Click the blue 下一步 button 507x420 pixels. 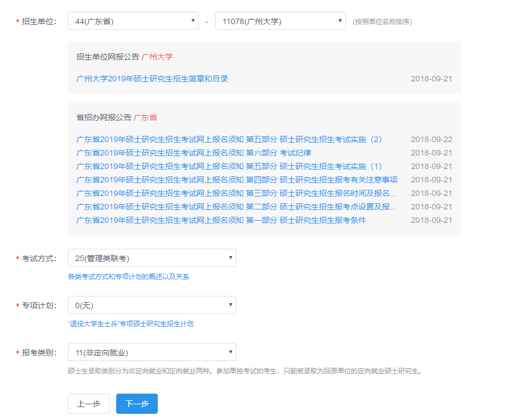click(x=137, y=404)
